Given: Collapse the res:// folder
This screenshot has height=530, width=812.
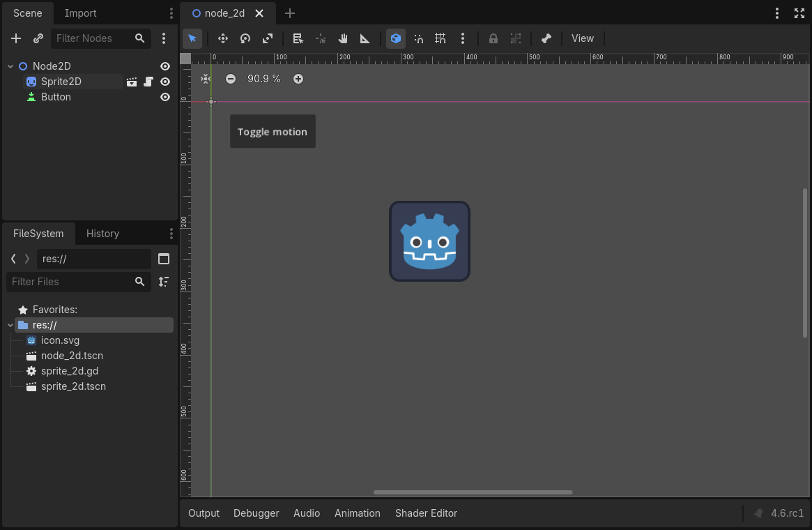Looking at the screenshot, I should click(x=10, y=325).
